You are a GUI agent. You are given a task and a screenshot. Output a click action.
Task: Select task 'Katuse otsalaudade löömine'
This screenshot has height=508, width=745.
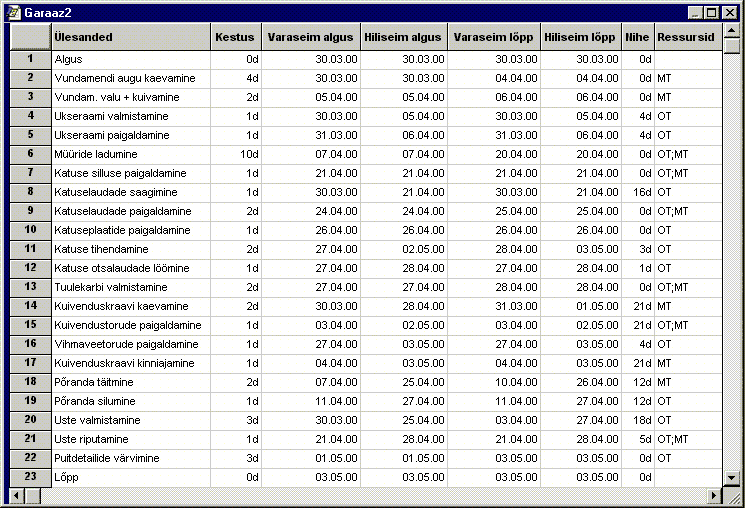(x=131, y=268)
